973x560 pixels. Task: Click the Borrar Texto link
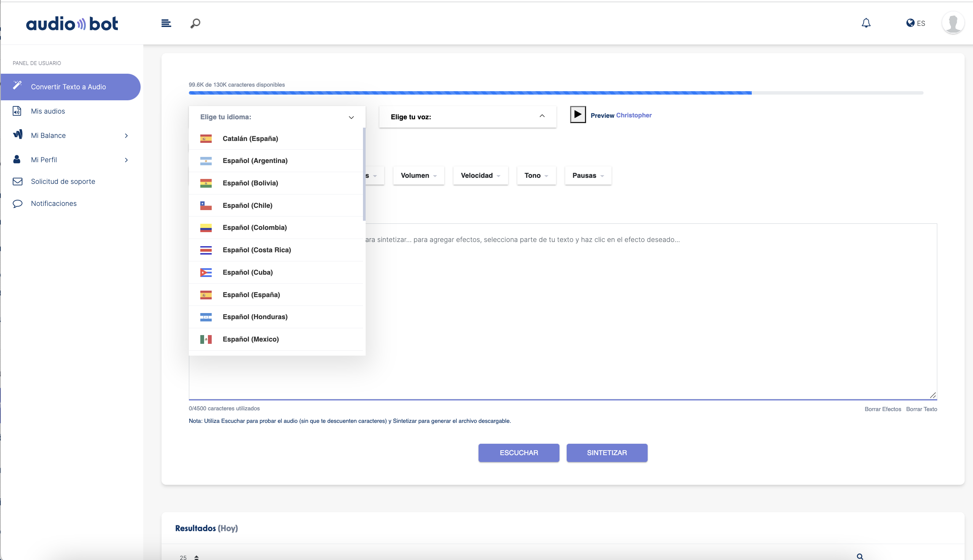921,409
